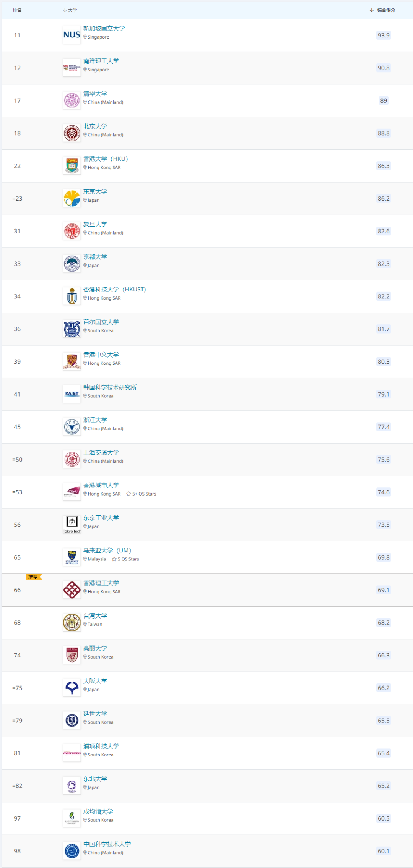Click the Peking University red emblem
This screenshot has width=413, height=868.
[x=72, y=133]
